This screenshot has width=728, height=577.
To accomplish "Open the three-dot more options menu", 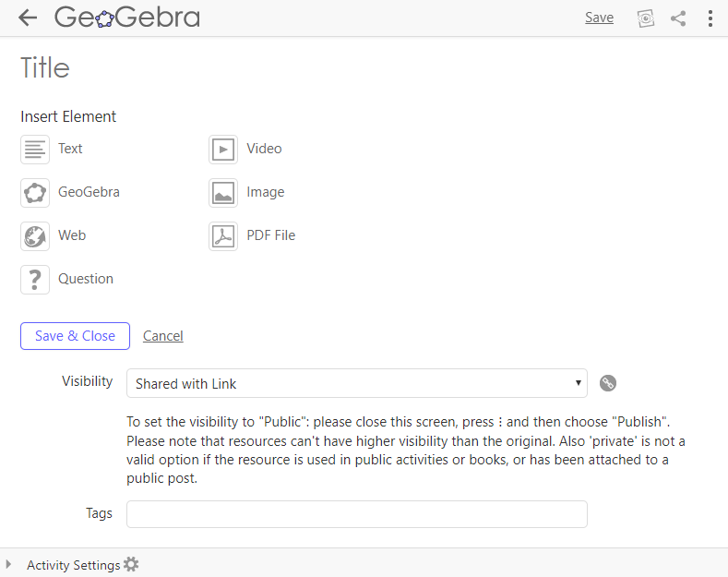I will coord(710,18).
